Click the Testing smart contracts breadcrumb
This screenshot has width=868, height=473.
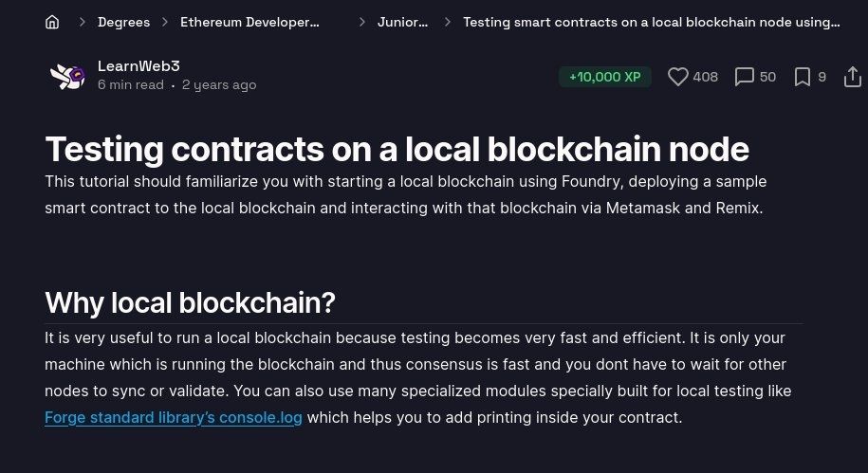(651, 22)
